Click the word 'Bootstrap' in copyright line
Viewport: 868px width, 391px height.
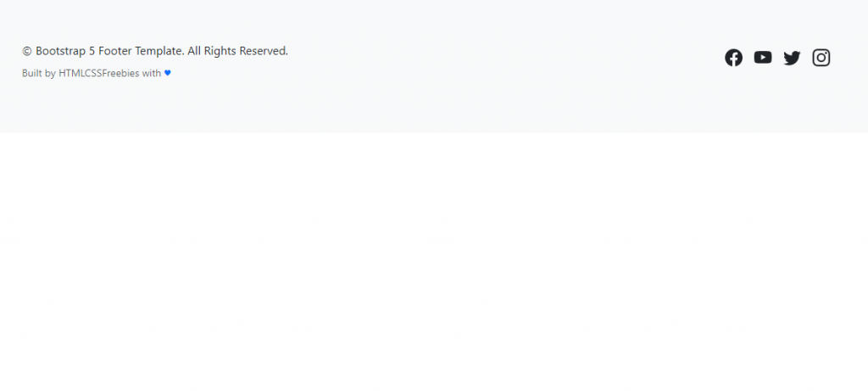(61, 51)
